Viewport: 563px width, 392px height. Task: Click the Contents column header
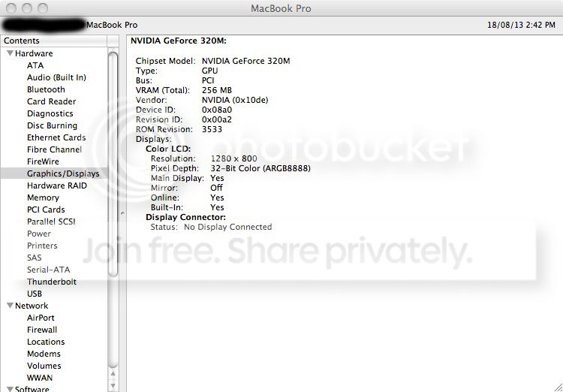click(53, 41)
